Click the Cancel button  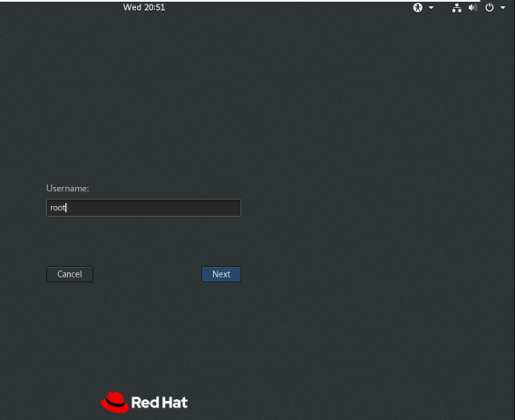click(70, 274)
